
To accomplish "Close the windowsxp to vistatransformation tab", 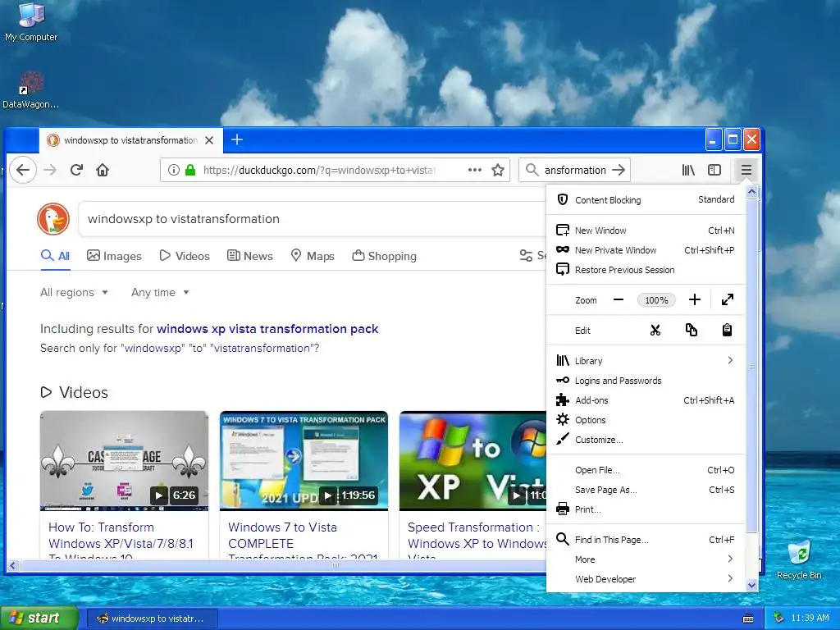I will (209, 140).
